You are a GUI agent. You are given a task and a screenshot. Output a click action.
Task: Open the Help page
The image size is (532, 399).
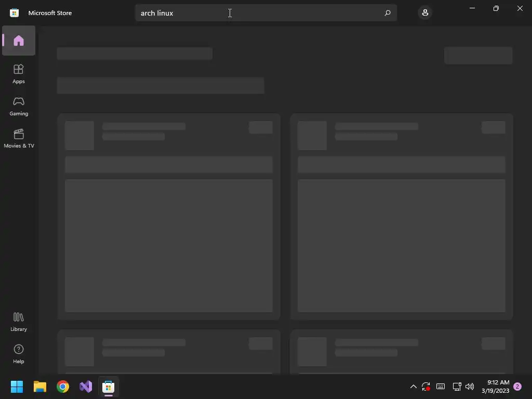pos(19,354)
